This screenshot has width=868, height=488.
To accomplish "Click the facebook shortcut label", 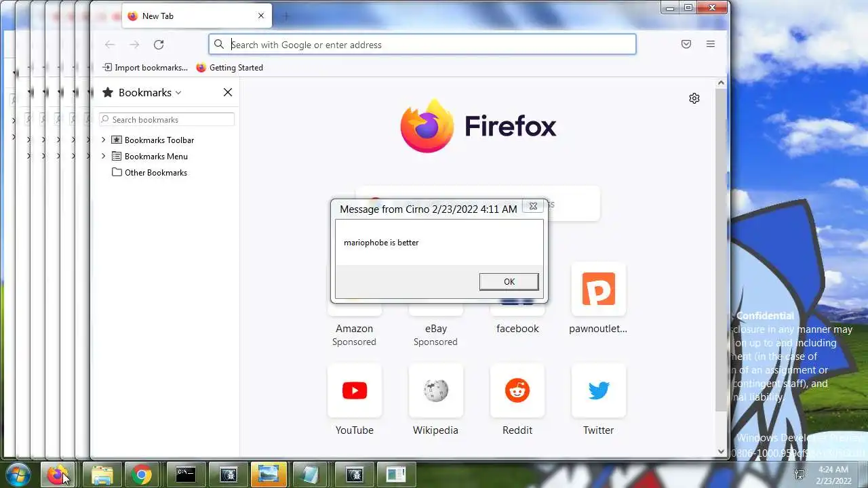I will click(x=517, y=329).
